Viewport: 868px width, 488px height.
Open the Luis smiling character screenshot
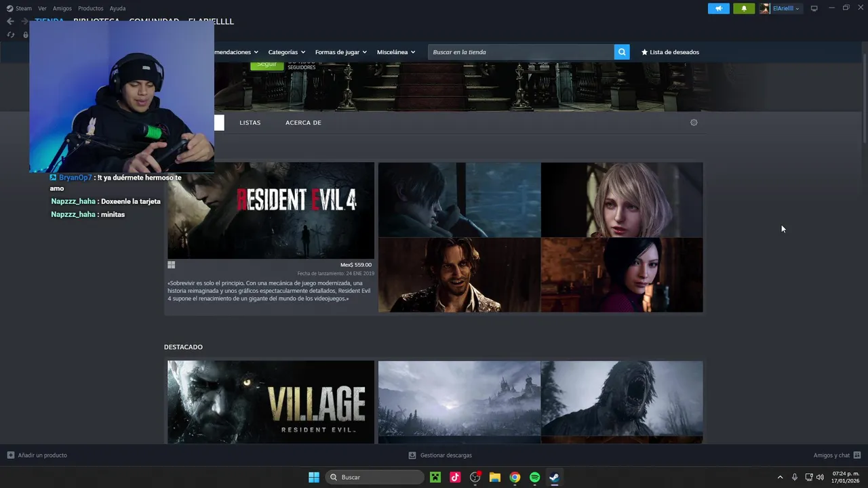point(459,274)
